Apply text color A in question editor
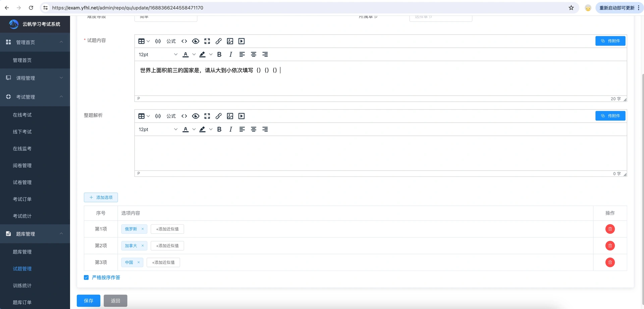 click(x=185, y=54)
